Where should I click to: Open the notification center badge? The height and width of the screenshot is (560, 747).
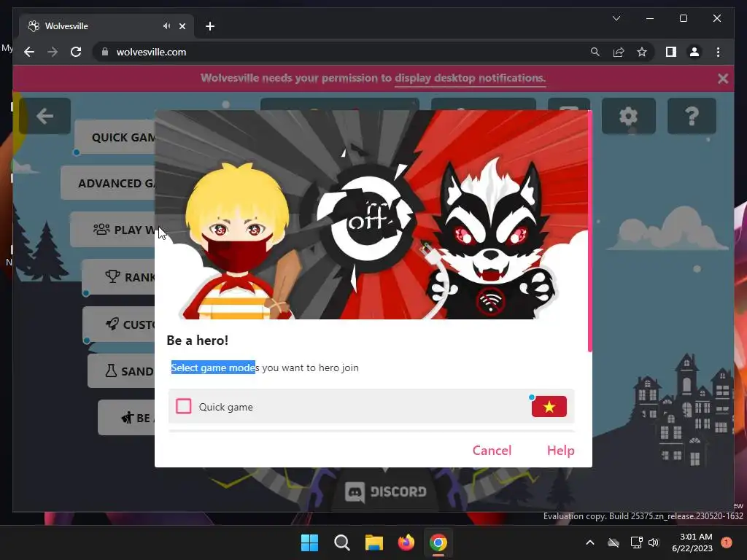pyautogui.click(x=727, y=542)
